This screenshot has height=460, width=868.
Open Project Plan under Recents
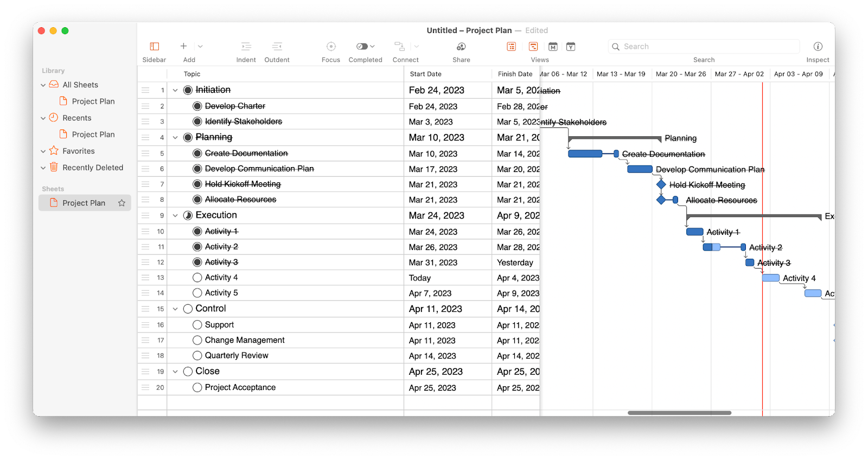coord(93,135)
